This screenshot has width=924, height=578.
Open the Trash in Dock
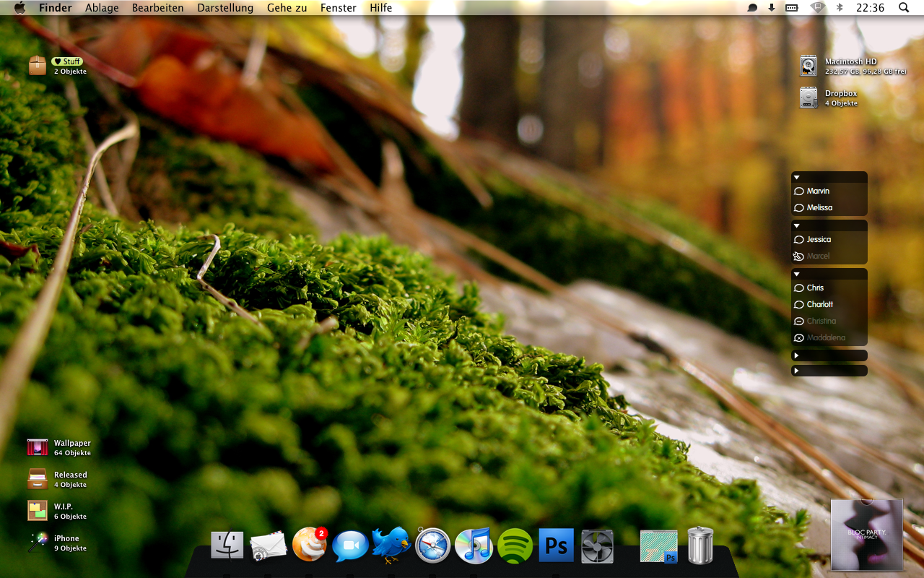(700, 545)
